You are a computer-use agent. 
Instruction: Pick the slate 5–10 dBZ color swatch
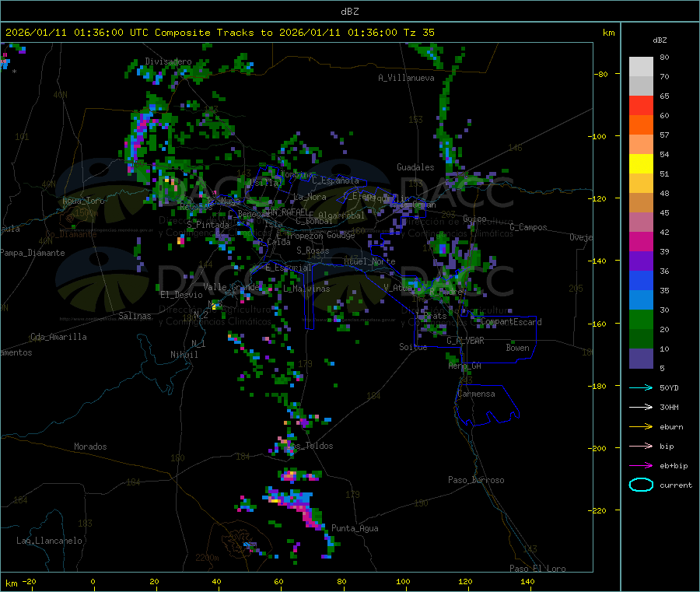click(641, 359)
